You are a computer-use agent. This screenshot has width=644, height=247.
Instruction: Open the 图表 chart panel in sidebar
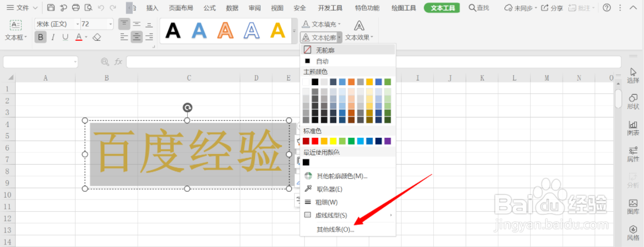coord(633,128)
